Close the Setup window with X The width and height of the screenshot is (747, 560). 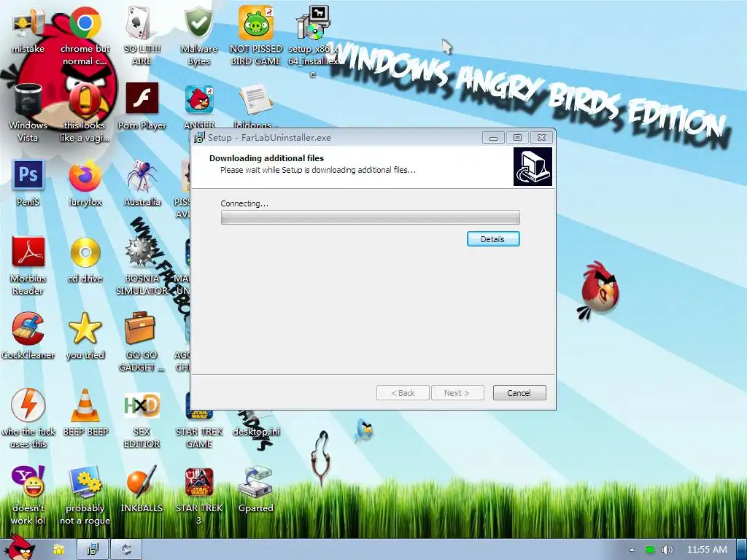point(541,138)
